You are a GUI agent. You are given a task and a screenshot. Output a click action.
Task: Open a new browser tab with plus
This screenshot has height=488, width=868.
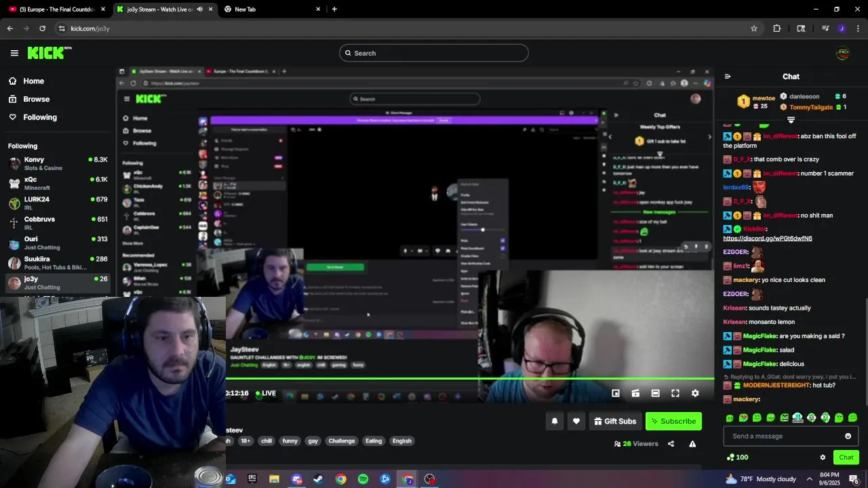click(334, 9)
